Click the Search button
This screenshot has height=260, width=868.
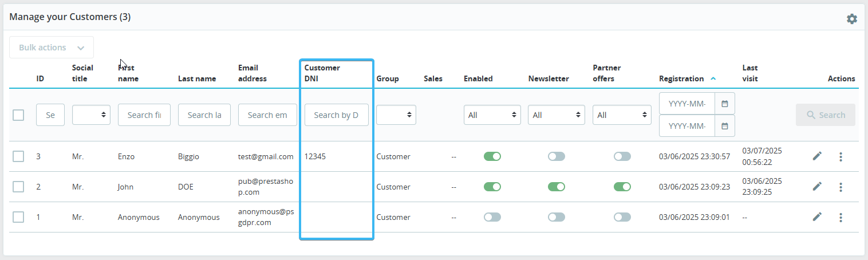click(825, 115)
